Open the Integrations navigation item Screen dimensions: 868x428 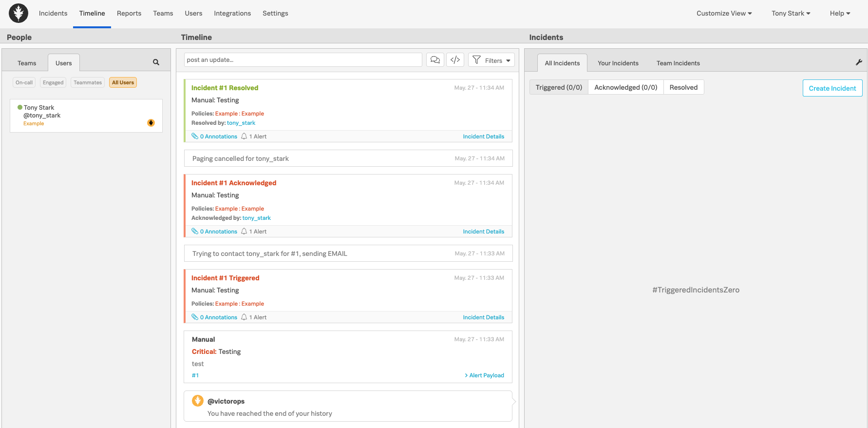point(232,13)
